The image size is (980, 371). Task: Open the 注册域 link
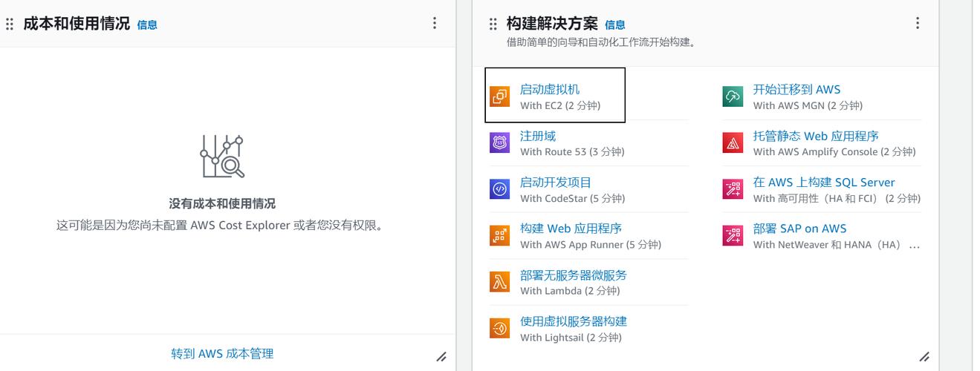click(538, 136)
